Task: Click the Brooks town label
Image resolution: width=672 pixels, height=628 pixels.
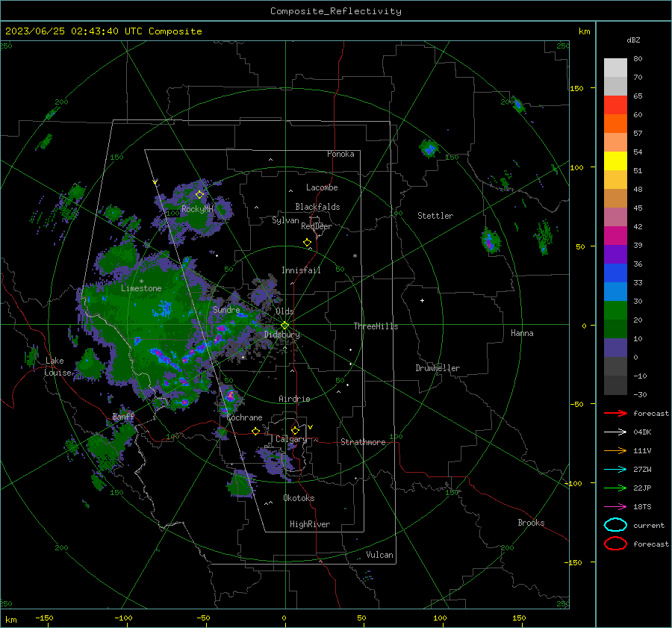Action: point(531,523)
